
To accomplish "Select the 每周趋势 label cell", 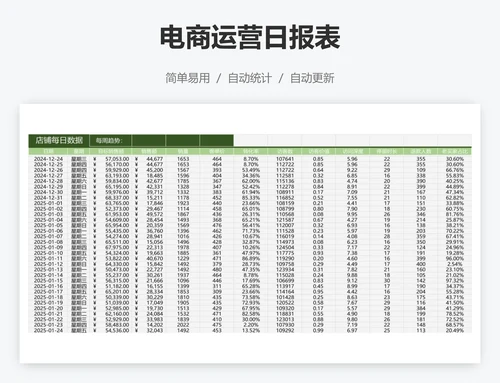I will tap(110, 140).
